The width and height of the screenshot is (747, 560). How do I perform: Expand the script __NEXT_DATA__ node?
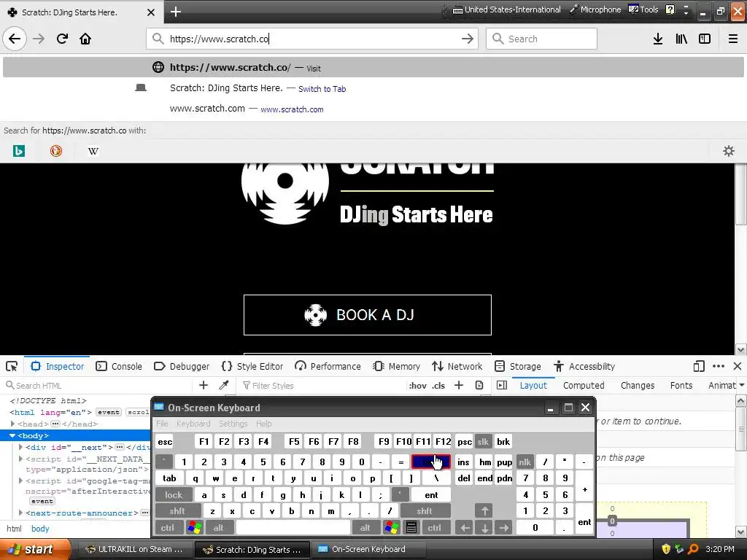click(20, 459)
